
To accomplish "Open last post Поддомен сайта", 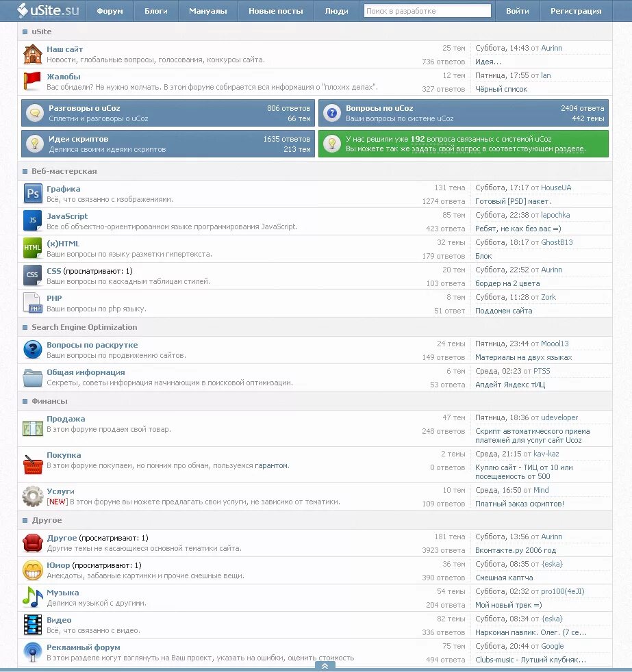I will (504, 311).
